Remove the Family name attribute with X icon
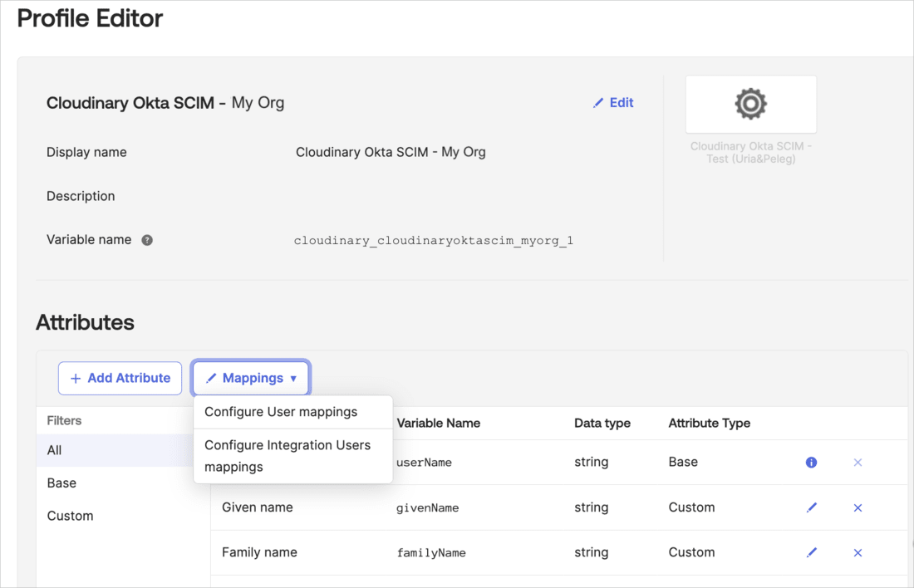This screenshot has width=914, height=588. 857,552
